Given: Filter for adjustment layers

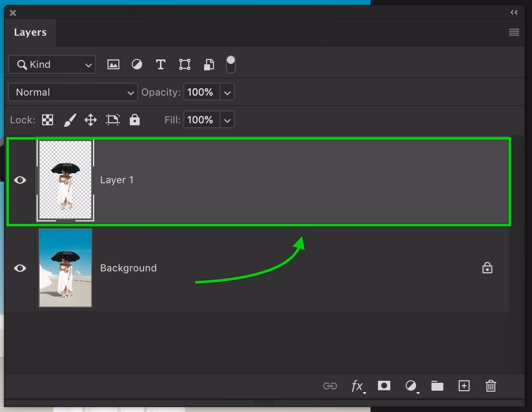Looking at the screenshot, I should tap(137, 64).
